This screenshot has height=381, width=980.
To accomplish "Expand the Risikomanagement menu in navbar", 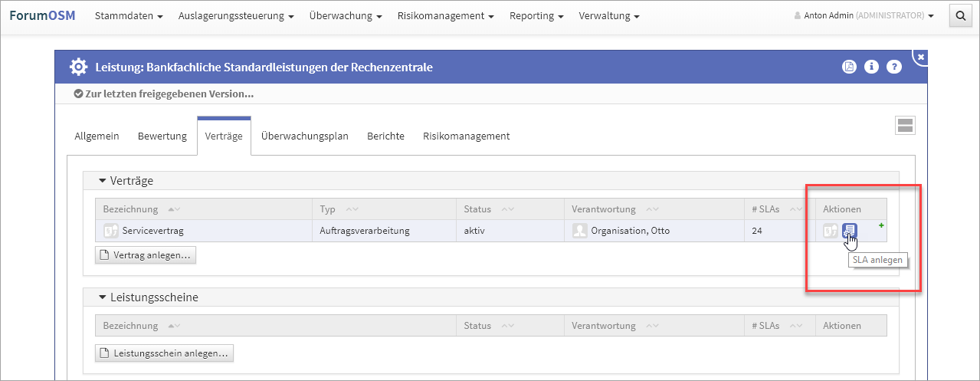I will (445, 16).
